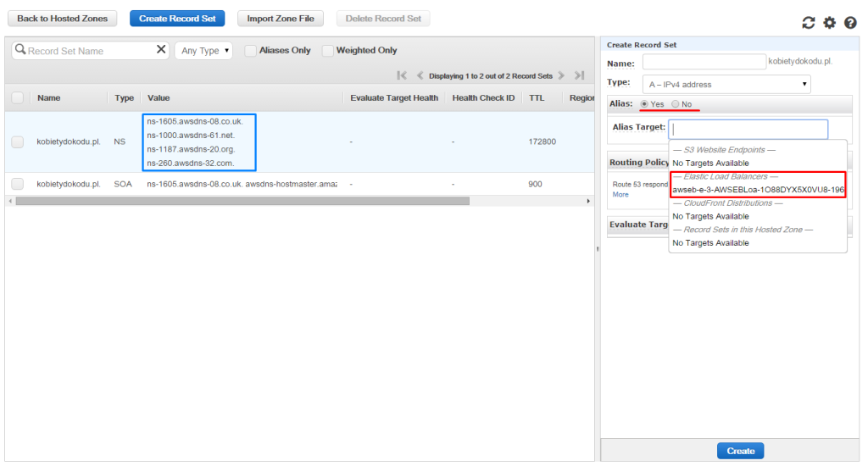Select the awseb Elastic Load Balancer target
The image size is (868, 466).
pos(758,190)
